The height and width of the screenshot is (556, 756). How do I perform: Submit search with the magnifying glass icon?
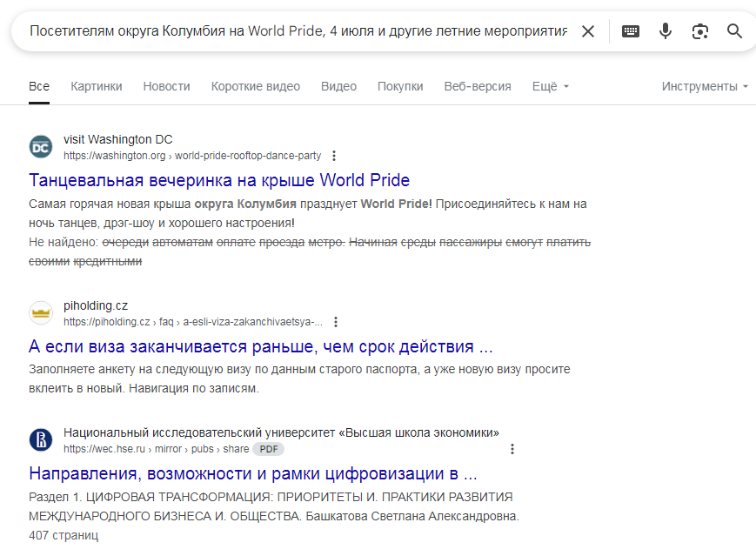(734, 31)
